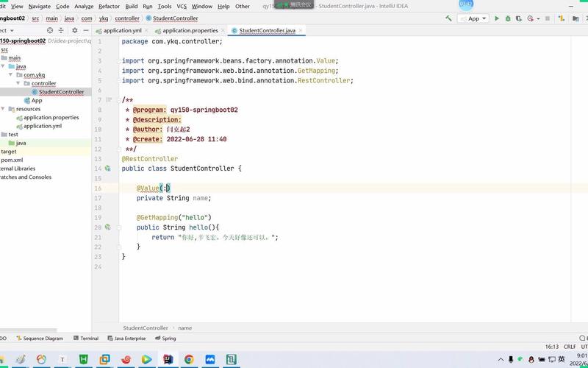
Task: Run the App configuration with the green play icon
Action: coord(497,18)
